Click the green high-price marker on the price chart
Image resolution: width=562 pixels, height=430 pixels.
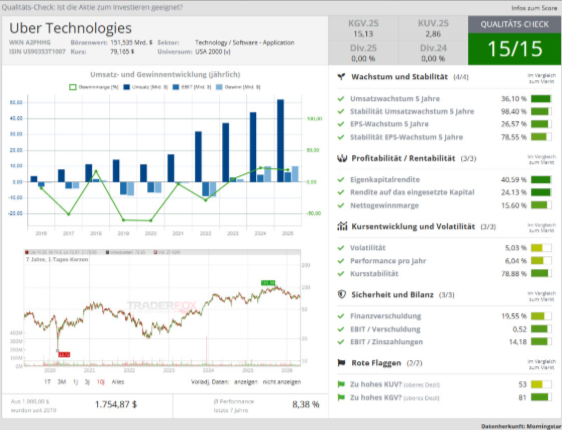point(268,283)
